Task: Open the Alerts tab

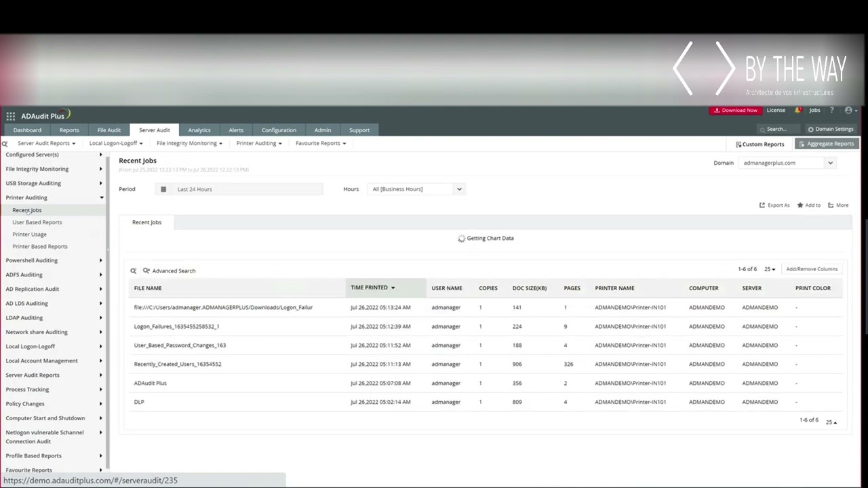Action: click(x=236, y=130)
